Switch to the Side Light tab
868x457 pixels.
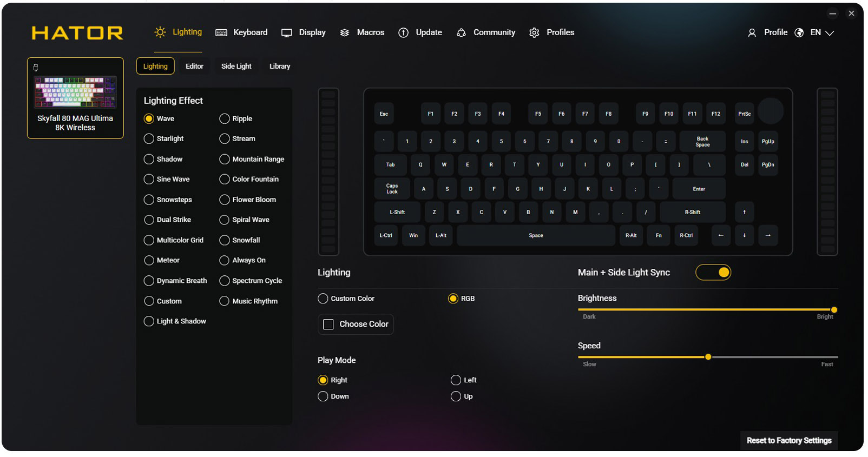(236, 67)
